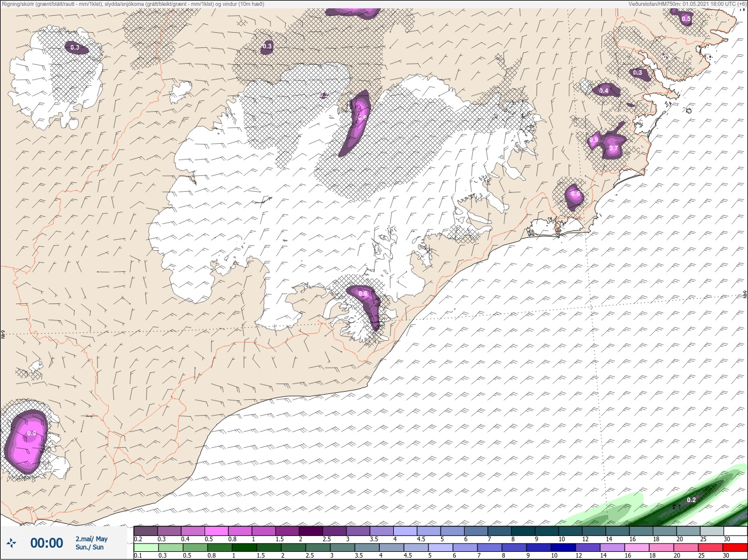
Task: Select the pale green '0.1' swatch in the bottom legend row
Action: coord(146,548)
